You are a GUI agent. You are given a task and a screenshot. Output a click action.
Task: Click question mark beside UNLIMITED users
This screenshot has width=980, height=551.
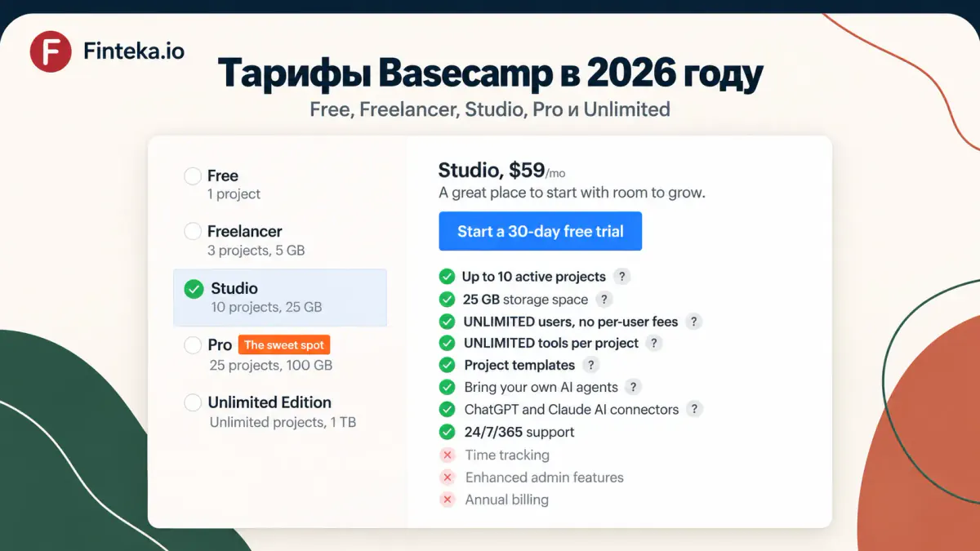click(x=693, y=322)
